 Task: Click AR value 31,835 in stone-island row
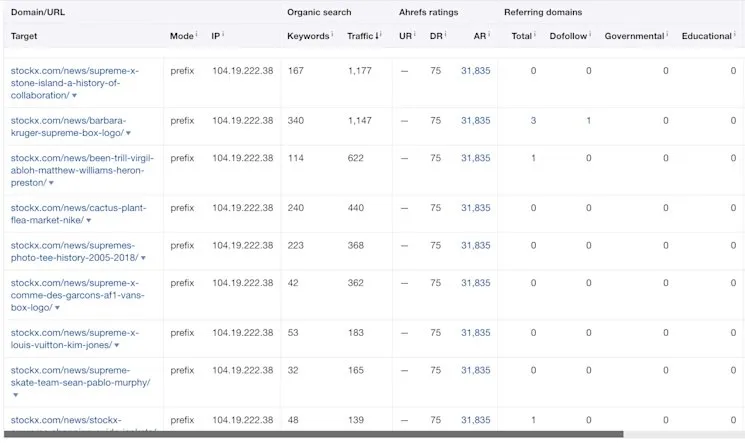[x=476, y=70]
